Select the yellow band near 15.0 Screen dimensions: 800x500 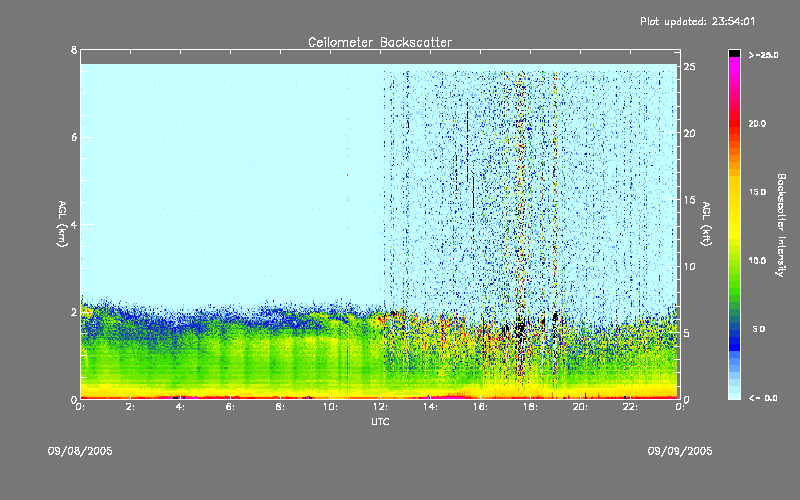click(x=734, y=193)
